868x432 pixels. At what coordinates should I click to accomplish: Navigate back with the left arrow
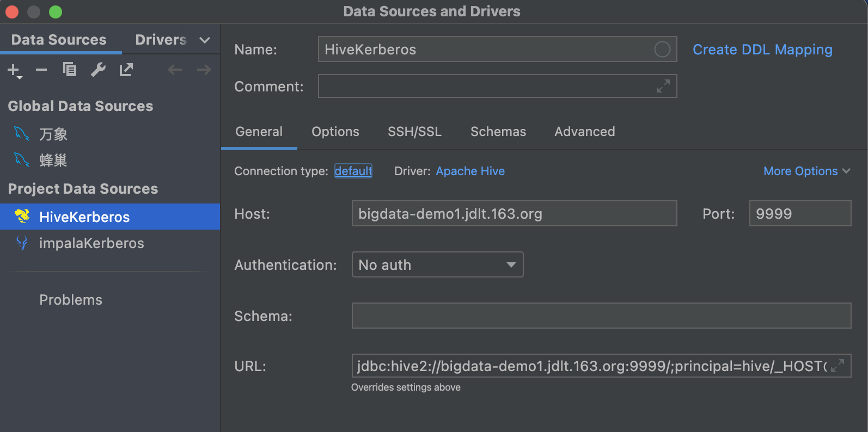[x=175, y=70]
